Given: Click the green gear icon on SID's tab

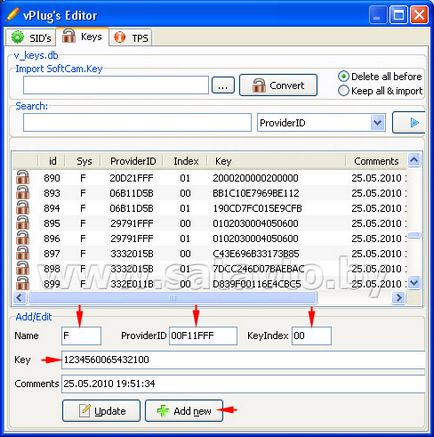Looking at the screenshot, I should click(17, 37).
